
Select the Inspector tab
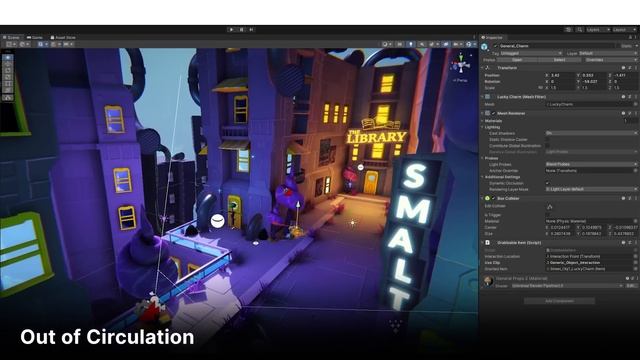[x=492, y=38]
